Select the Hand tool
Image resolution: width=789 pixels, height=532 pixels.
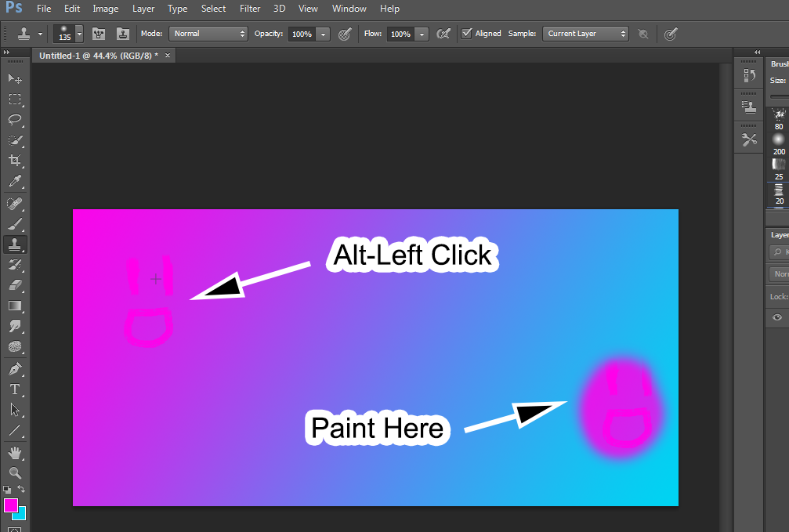click(14, 452)
